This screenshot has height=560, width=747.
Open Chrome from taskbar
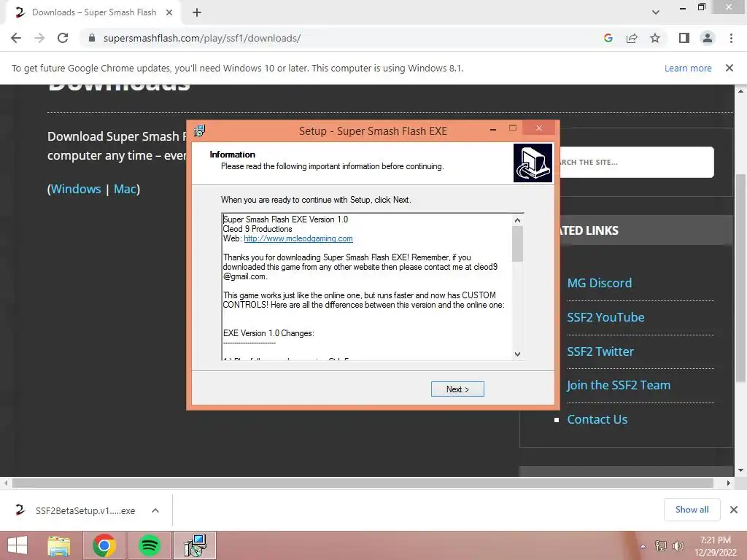click(x=104, y=545)
